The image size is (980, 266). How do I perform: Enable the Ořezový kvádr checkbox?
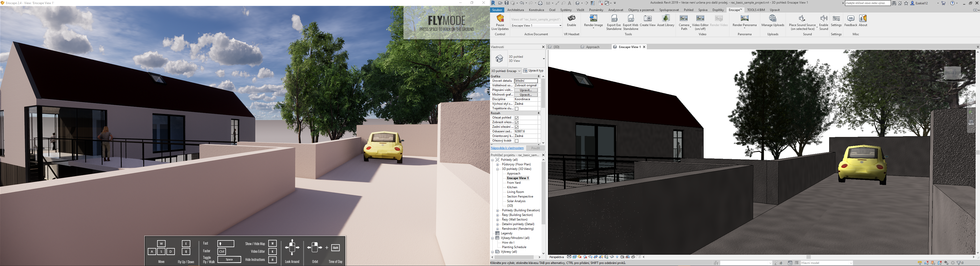[517, 141]
